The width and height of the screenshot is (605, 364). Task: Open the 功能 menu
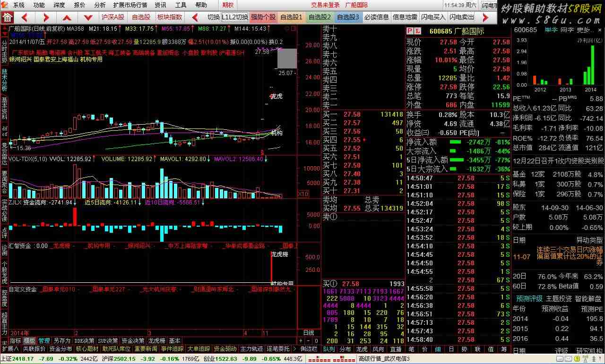[39, 5]
